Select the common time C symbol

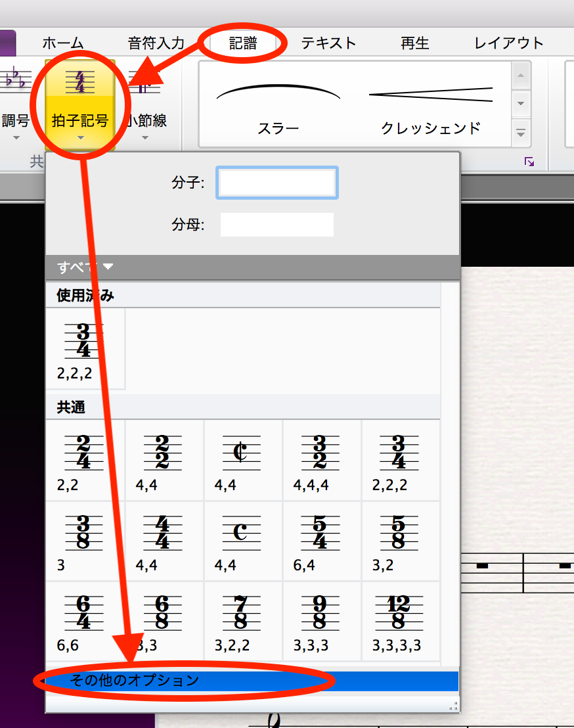pyautogui.click(x=242, y=539)
